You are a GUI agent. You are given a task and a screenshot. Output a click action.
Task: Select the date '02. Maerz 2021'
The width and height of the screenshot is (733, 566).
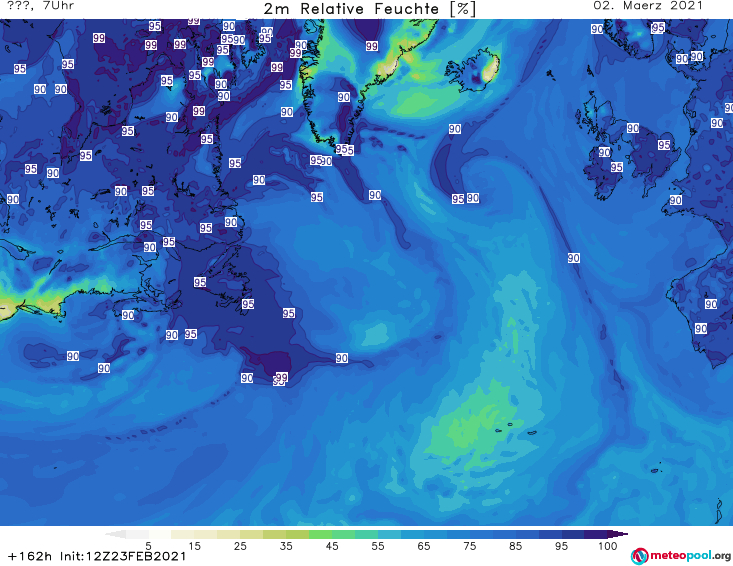coord(648,6)
